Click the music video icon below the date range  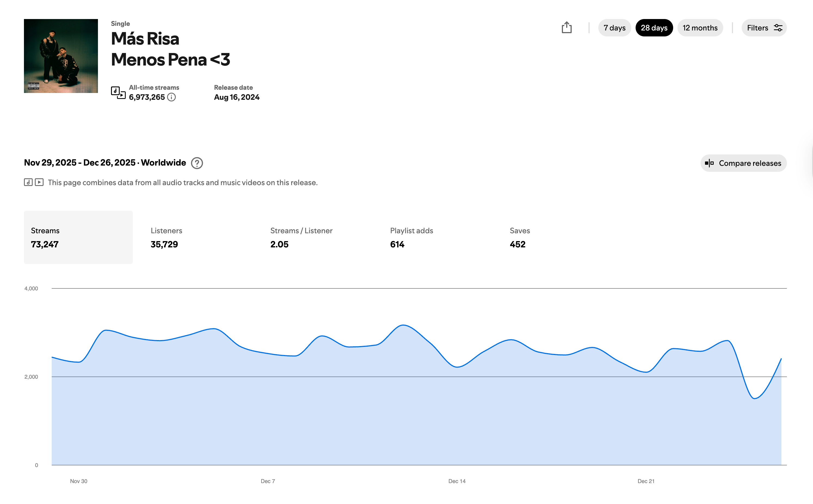tap(39, 182)
